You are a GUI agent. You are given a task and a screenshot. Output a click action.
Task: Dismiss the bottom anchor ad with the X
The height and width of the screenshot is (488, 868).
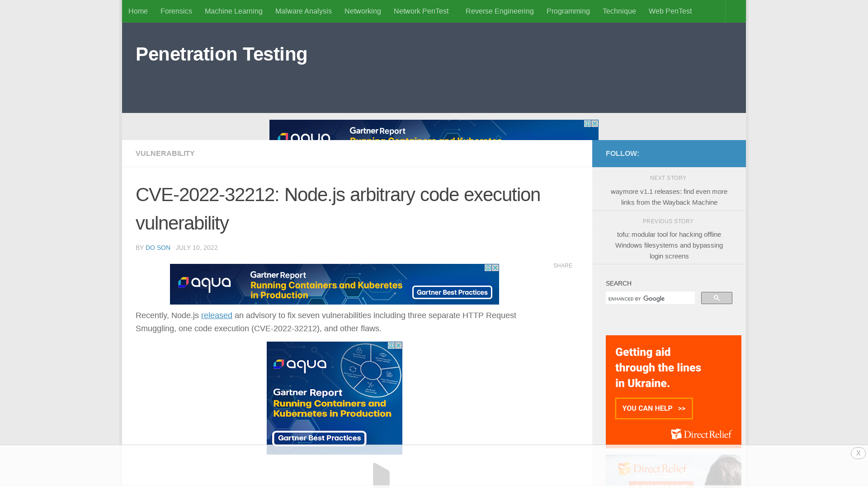pos(858,453)
